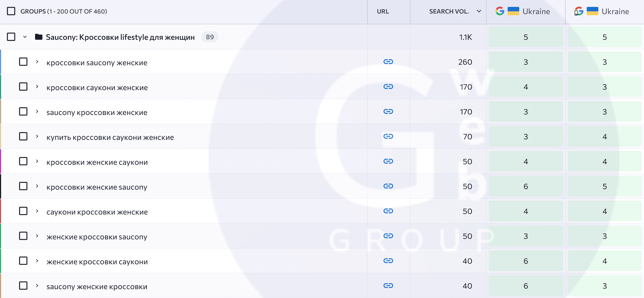
Task: Click Google mobile Ukraine column icon
Action: (x=579, y=11)
